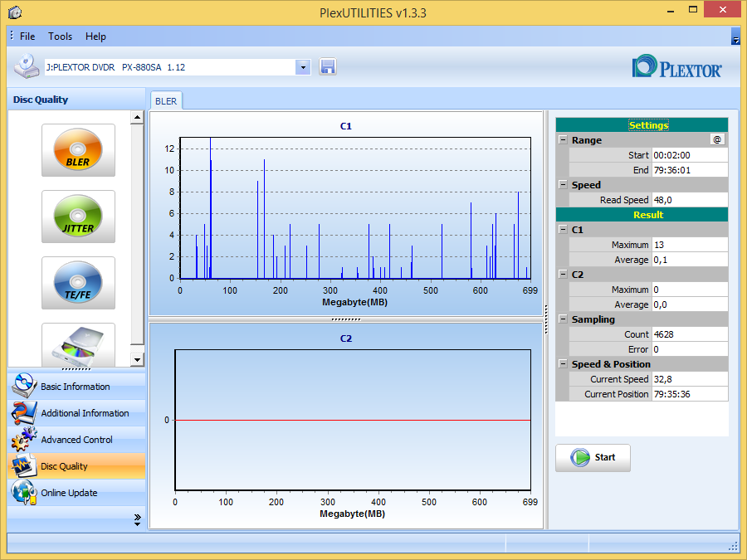Open the BLER disc test icon
This screenshot has height=560, width=747.
[x=78, y=150]
